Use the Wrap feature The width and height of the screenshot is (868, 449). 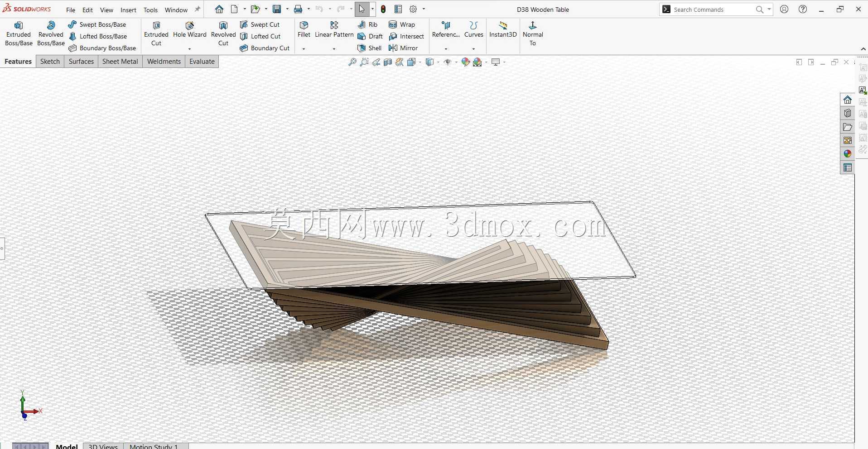(402, 24)
